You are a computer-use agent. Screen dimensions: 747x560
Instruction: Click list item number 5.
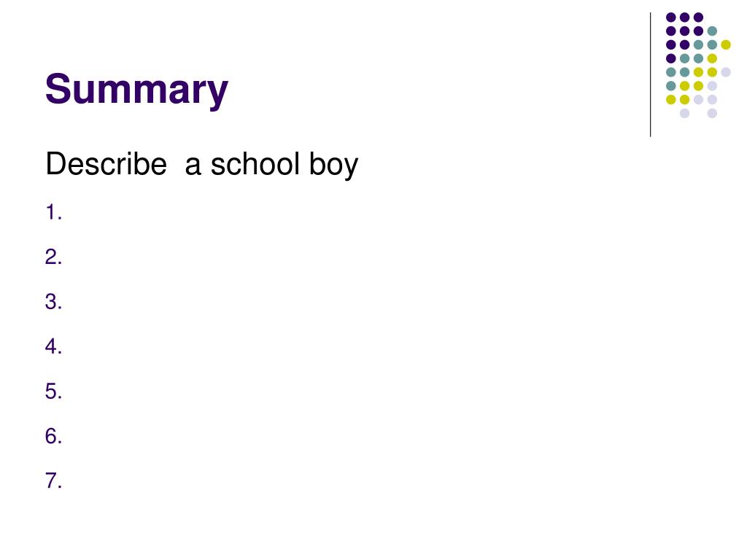[x=53, y=392]
